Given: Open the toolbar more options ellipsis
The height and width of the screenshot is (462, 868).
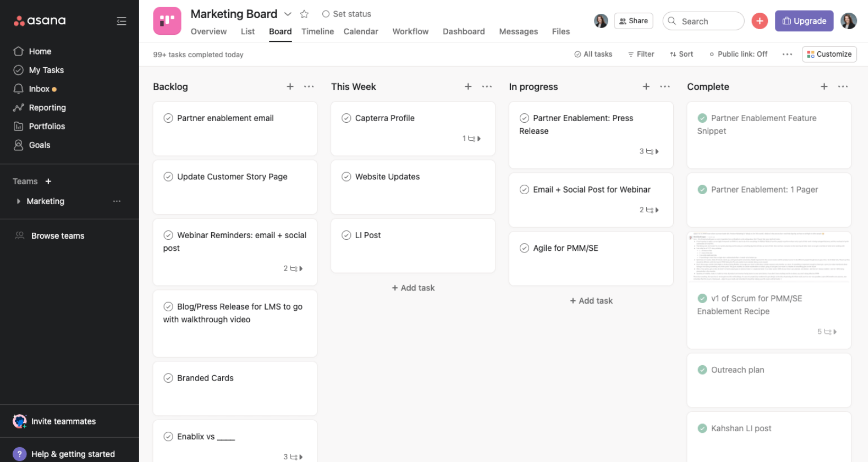Looking at the screenshot, I should tap(787, 54).
